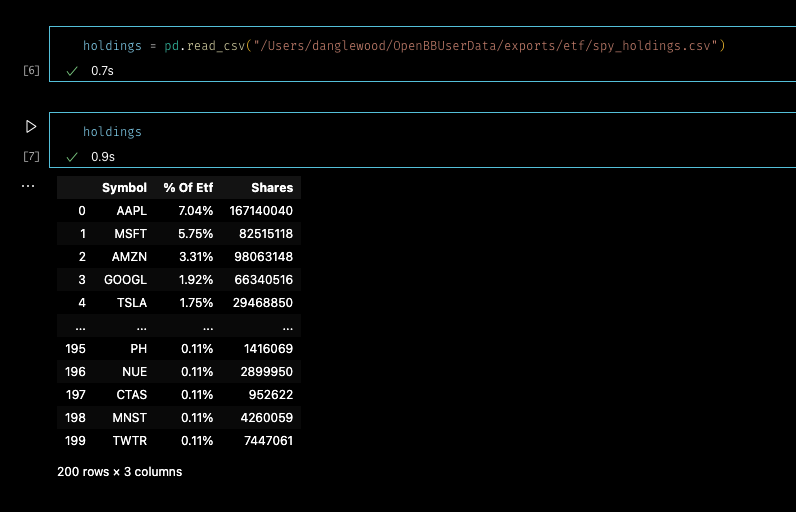The height and width of the screenshot is (512, 796).
Task: Click shares value 2899950
Action: pyautogui.click(x=267, y=372)
